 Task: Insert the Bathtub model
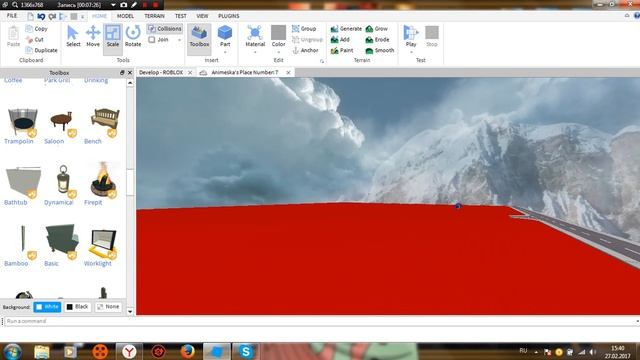tap(22, 182)
